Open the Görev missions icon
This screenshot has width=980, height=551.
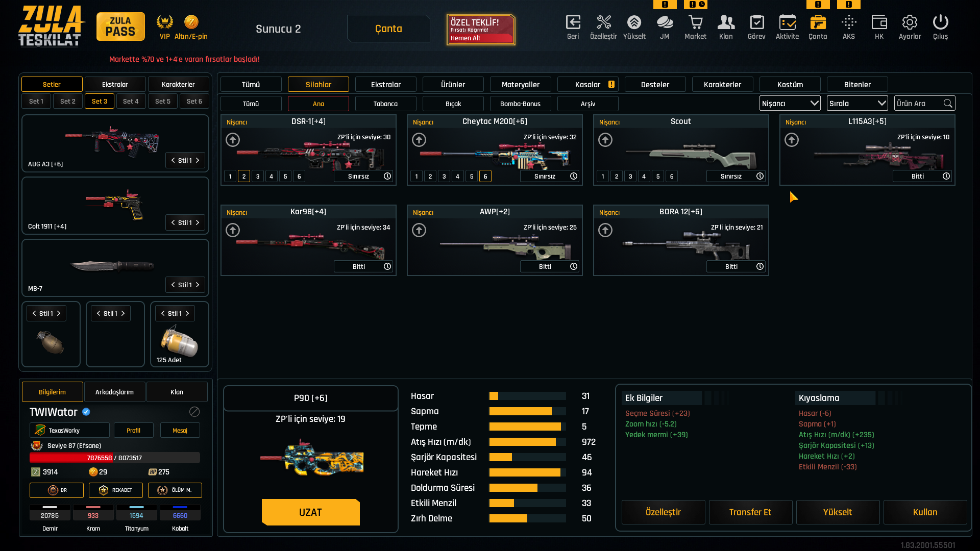click(756, 27)
